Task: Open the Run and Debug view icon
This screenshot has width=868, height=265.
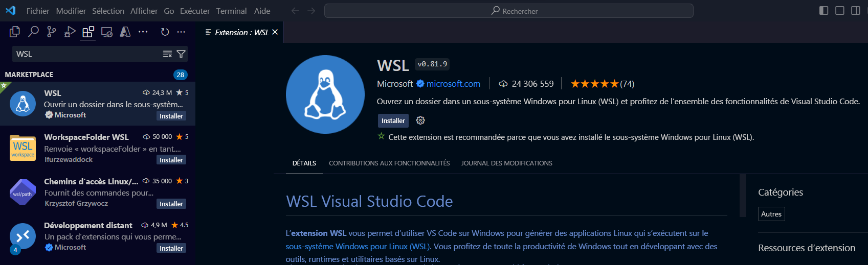Action: [70, 32]
